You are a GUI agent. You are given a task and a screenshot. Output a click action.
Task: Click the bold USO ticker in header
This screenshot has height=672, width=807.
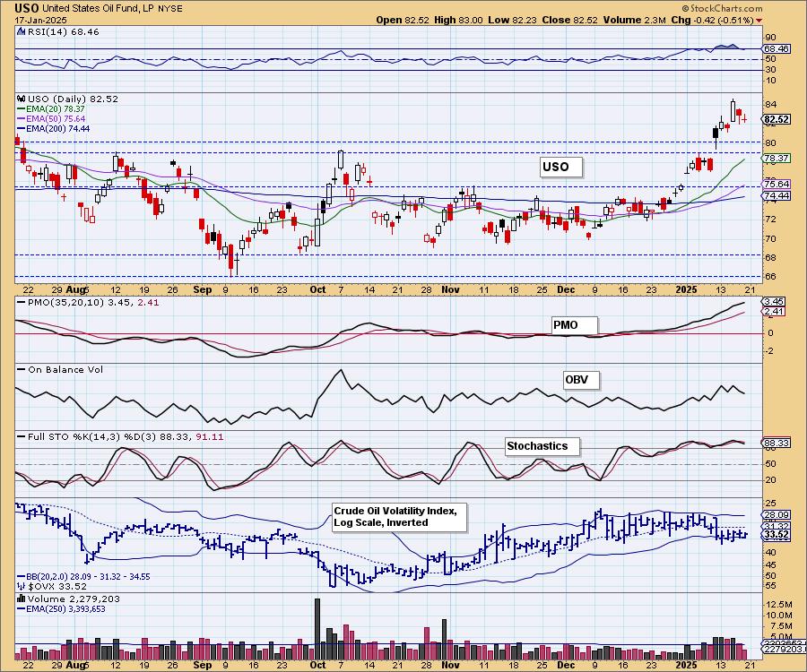[x=26, y=8]
